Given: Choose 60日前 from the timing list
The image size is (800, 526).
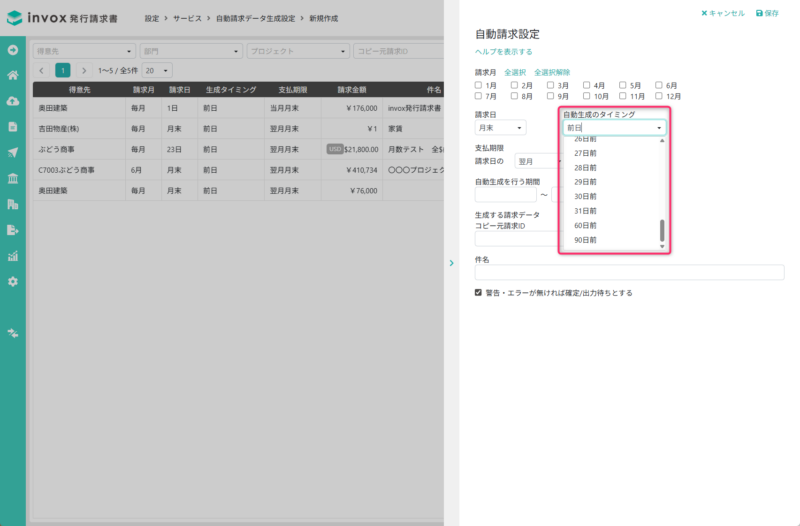Looking at the screenshot, I should click(586, 226).
